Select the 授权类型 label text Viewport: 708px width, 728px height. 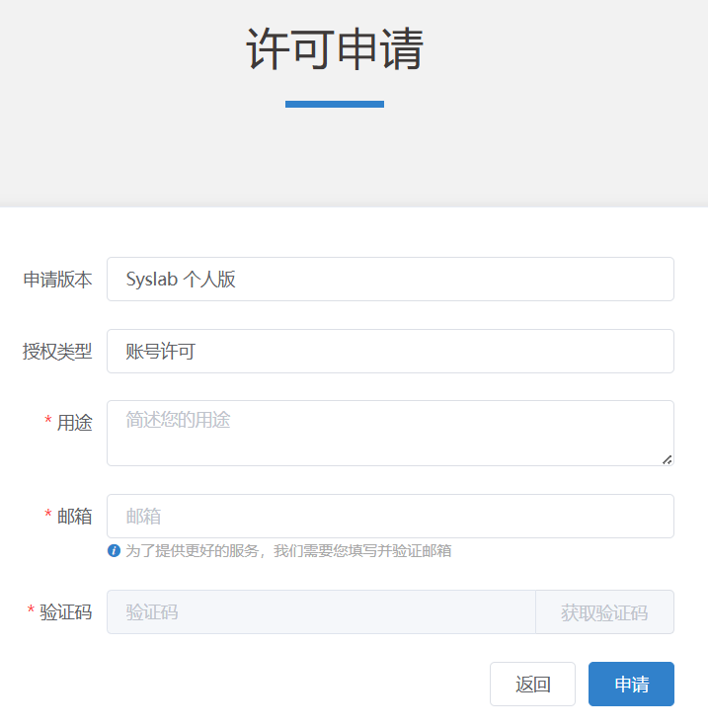click(x=57, y=352)
